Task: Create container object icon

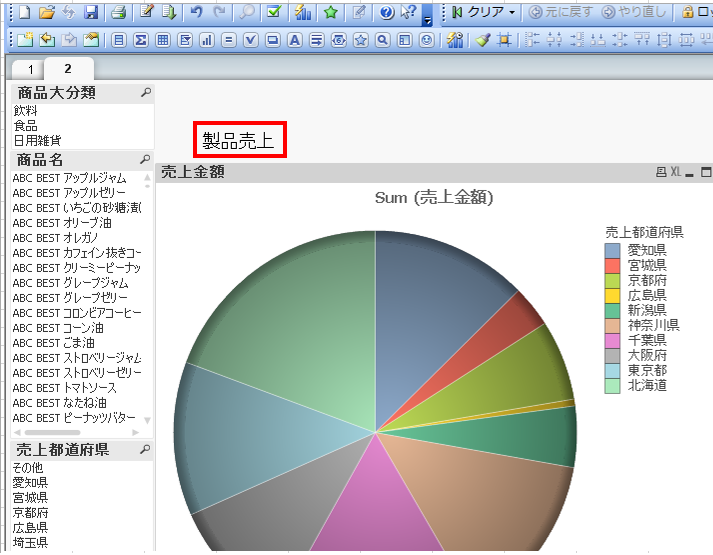Action: (404, 40)
